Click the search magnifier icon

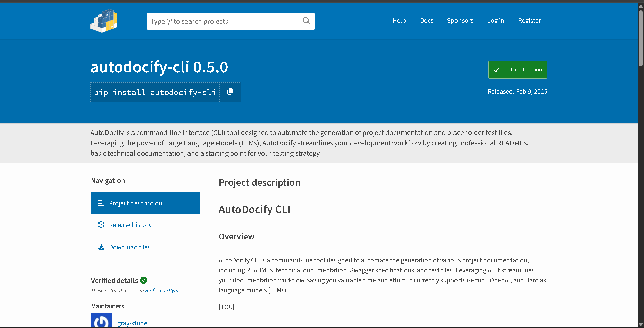pyautogui.click(x=306, y=21)
